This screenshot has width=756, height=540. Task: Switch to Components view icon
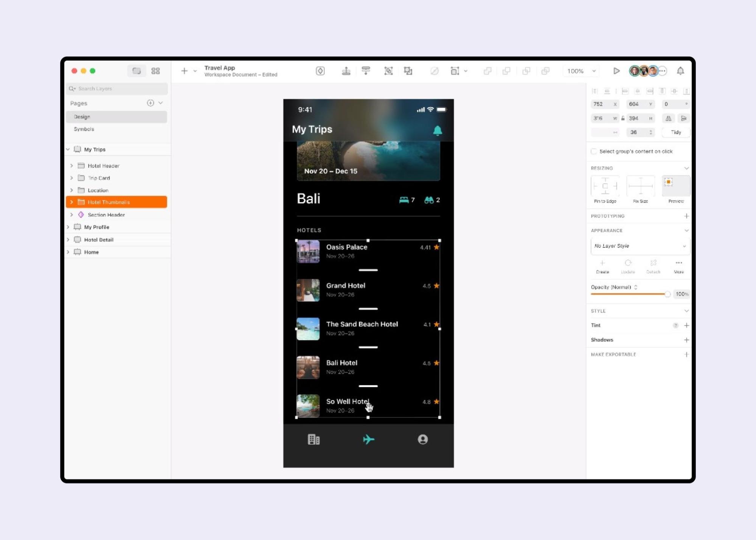155,71
